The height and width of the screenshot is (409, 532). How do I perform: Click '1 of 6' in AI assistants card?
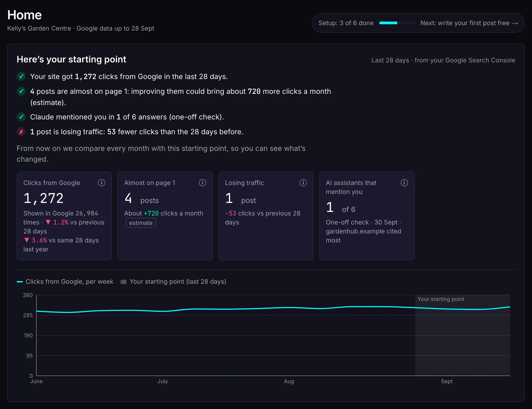340,207
